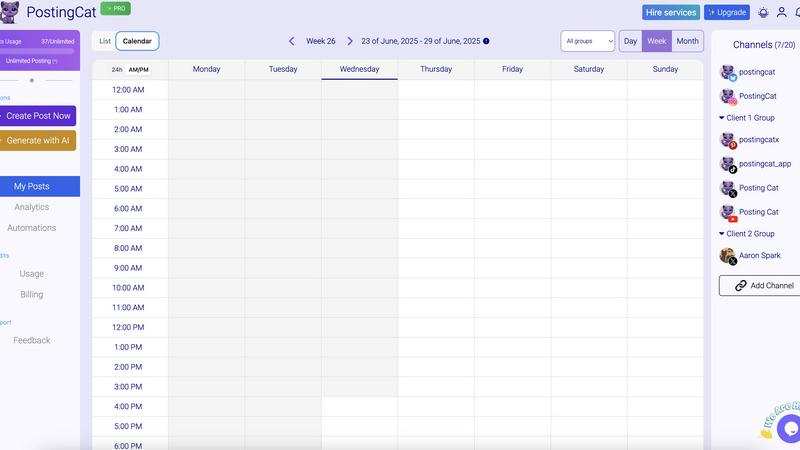Open Feedback in sidebar
The image size is (800, 450).
tap(32, 340)
